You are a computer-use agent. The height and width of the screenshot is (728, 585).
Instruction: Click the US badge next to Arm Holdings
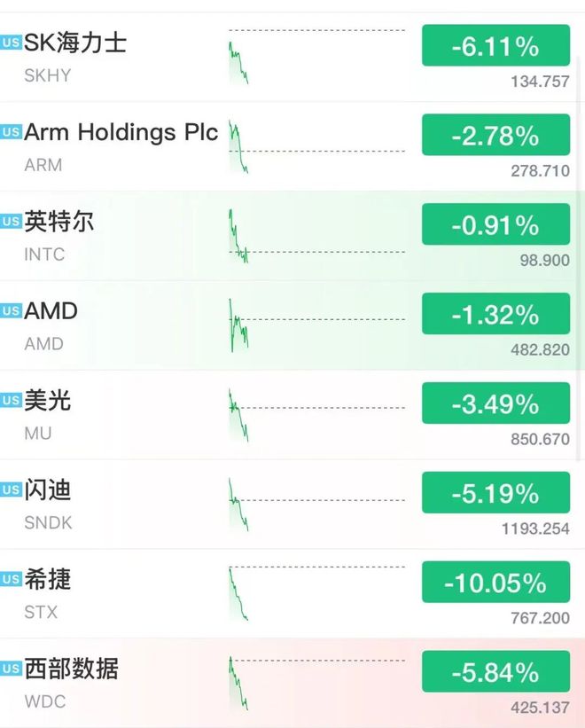[x=11, y=132]
